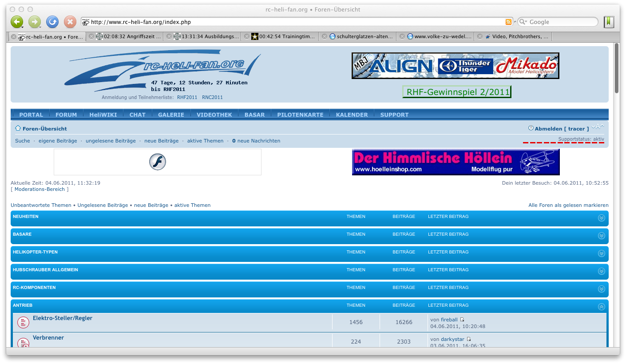This screenshot has width=626, height=364.
Task: Click Abmelden [ tracer ] logout link
Action: (562, 129)
